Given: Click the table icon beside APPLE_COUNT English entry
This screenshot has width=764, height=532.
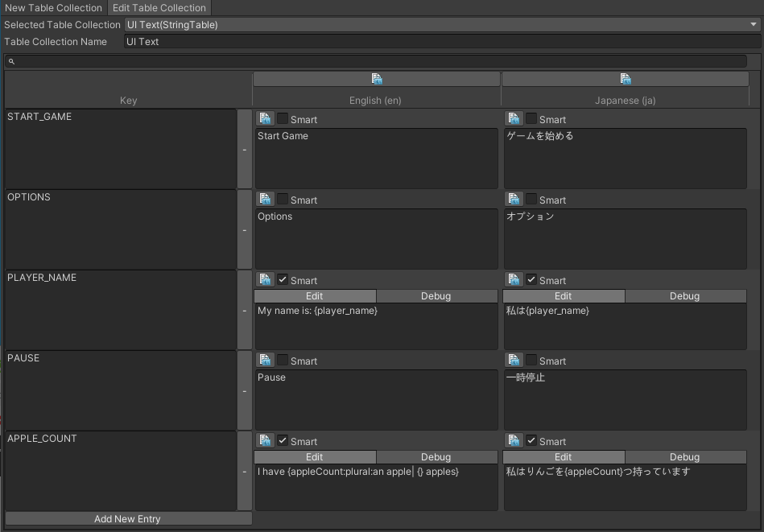Looking at the screenshot, I should point(266,441).
